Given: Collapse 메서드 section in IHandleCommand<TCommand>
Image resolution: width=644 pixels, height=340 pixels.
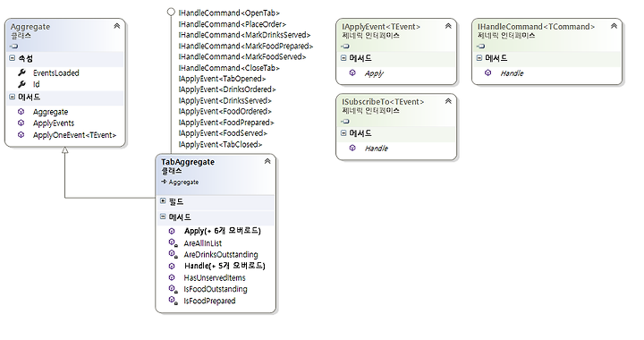Looking at the screenshot, I should pyautogui.click(x=479, y=58).
